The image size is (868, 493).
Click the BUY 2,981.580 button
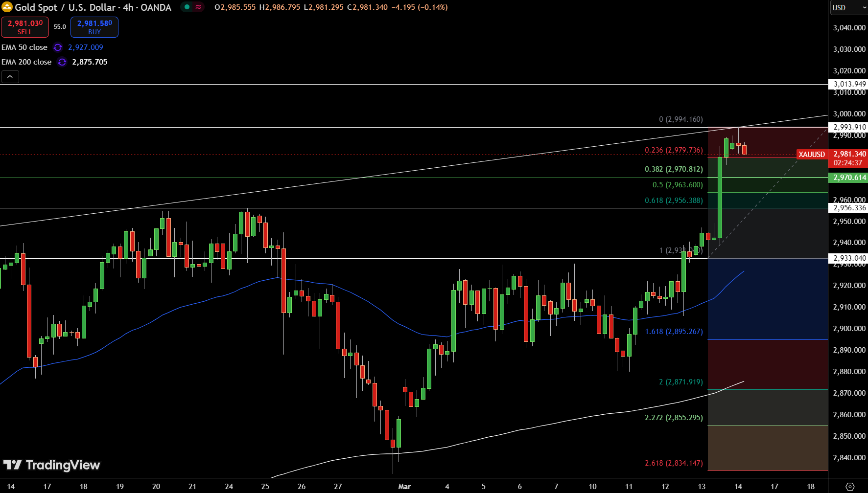[x=94, y=27]
